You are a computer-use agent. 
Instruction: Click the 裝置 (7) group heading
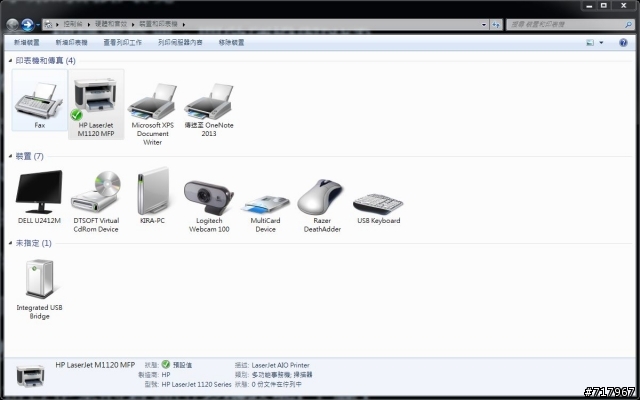tap(29, 156)
